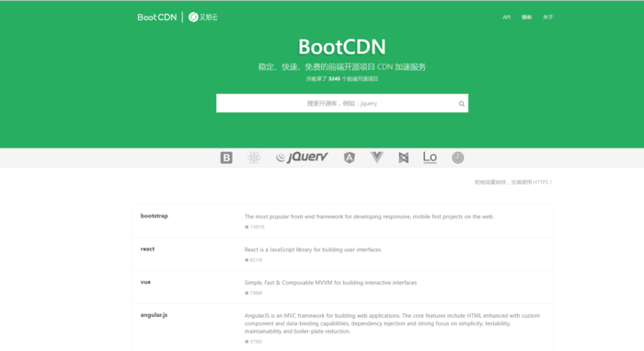Focus the library search box
The height and width of the screenshot is (351, 644).
[x=342, y=103]
